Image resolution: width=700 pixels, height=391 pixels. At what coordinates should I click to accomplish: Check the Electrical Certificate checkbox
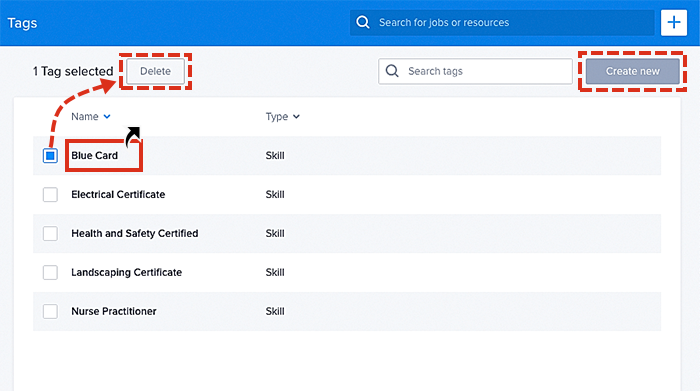pos(50,195)
